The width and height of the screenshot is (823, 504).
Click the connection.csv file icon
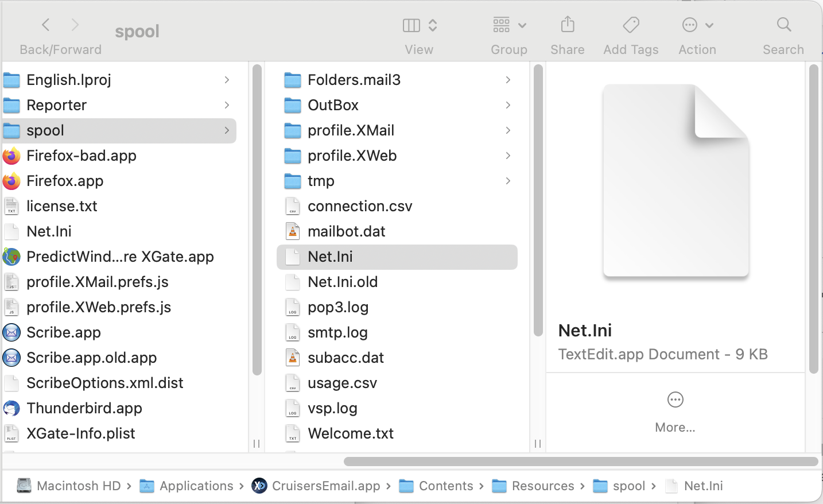tap(293, 206)
